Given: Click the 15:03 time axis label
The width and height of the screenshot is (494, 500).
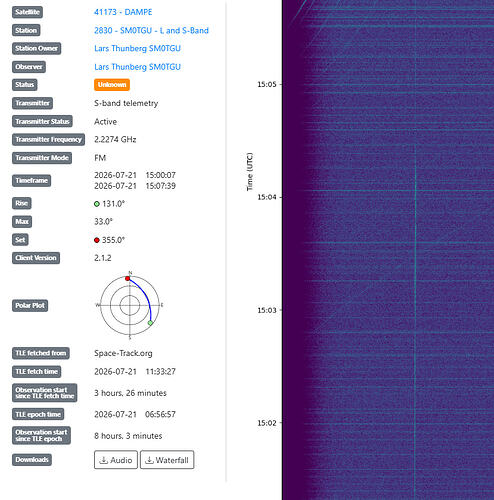Looking at the screenshot, I should [x=267, y=310].
